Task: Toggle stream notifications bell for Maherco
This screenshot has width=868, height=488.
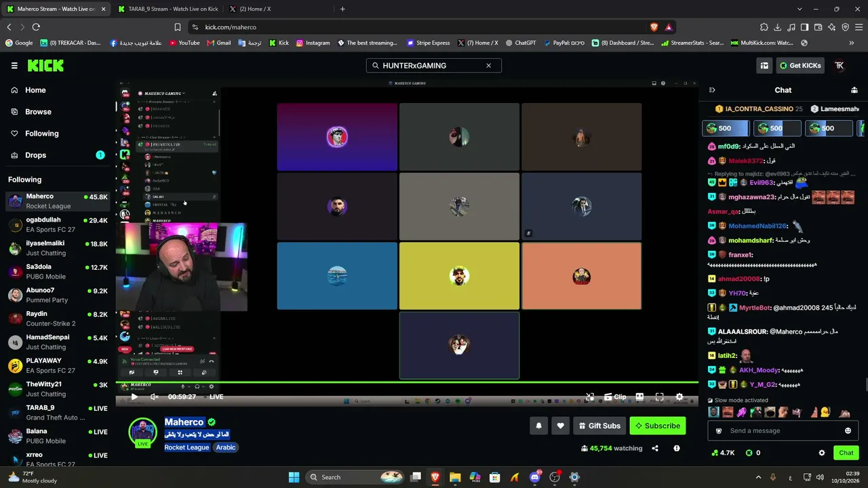Action: tap(539, 426)
